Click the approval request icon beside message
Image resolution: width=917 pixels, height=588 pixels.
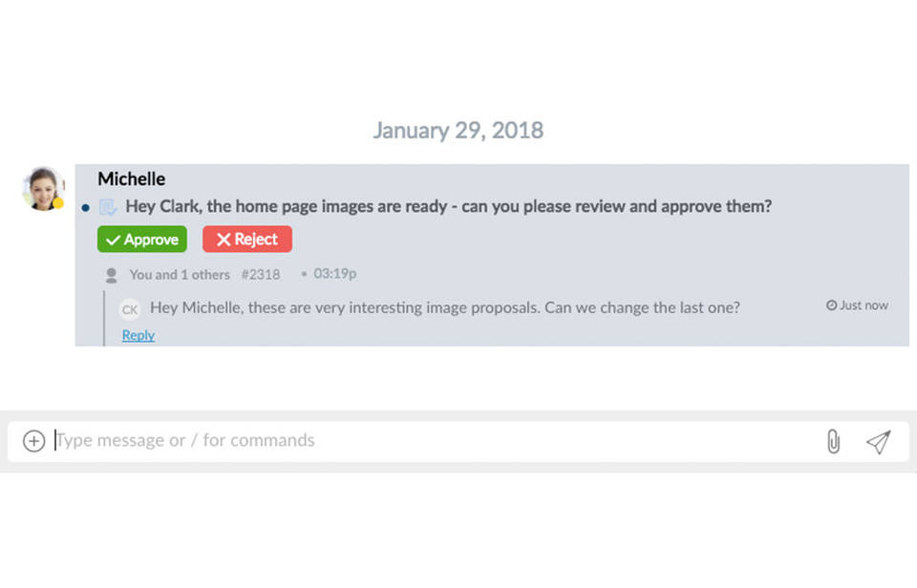tap(107, 206)
